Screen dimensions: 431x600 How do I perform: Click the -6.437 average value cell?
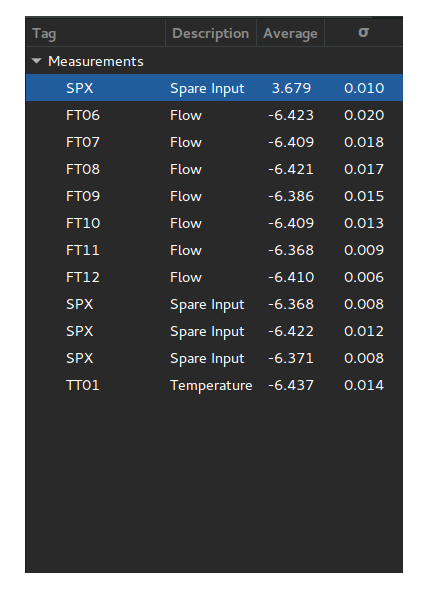291,385
